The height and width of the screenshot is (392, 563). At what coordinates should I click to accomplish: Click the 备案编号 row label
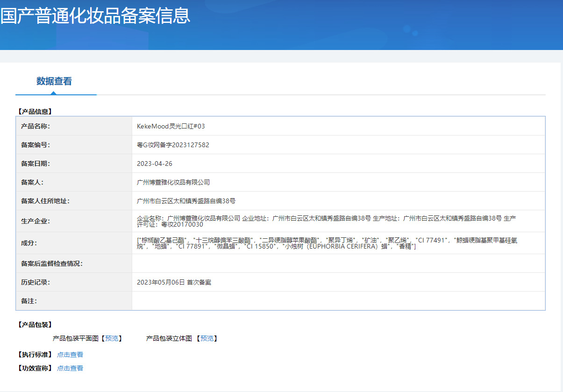36,145
